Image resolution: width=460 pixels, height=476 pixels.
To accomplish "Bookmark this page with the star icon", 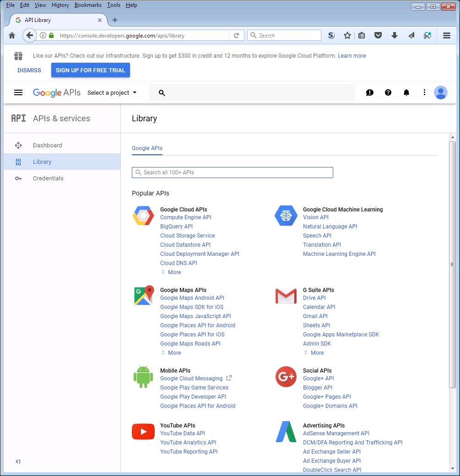I will 347,36.
